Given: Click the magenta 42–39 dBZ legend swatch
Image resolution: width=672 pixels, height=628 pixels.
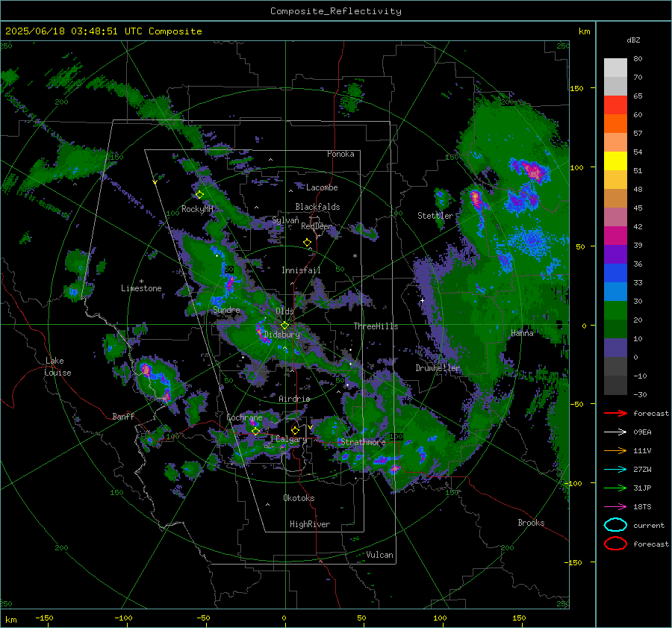Looking at the screenshot, I should pos(615,236).
